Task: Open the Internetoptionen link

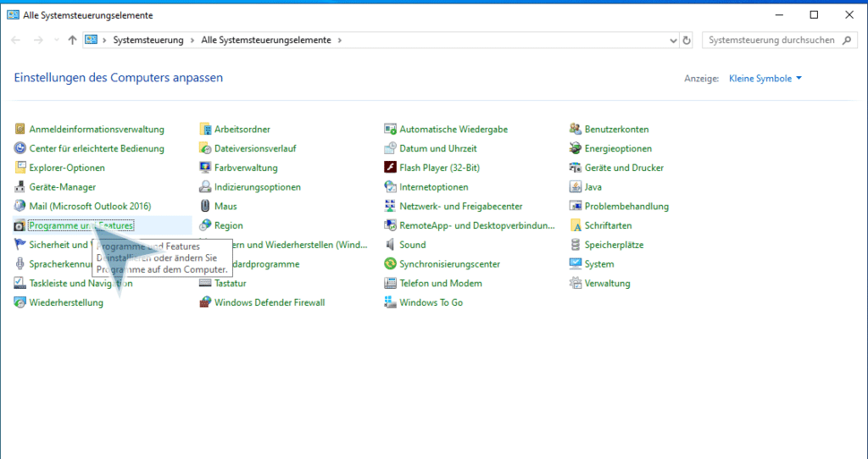Action: click(434, 187)
